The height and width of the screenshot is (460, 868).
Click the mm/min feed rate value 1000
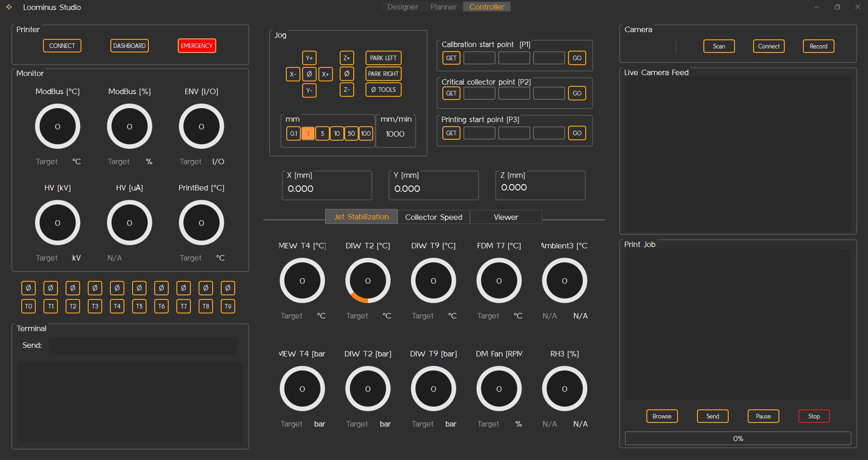click(395, 134)
